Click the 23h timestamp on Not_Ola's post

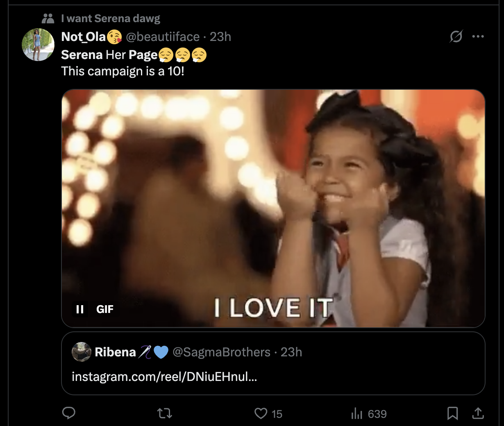point(220,37)
